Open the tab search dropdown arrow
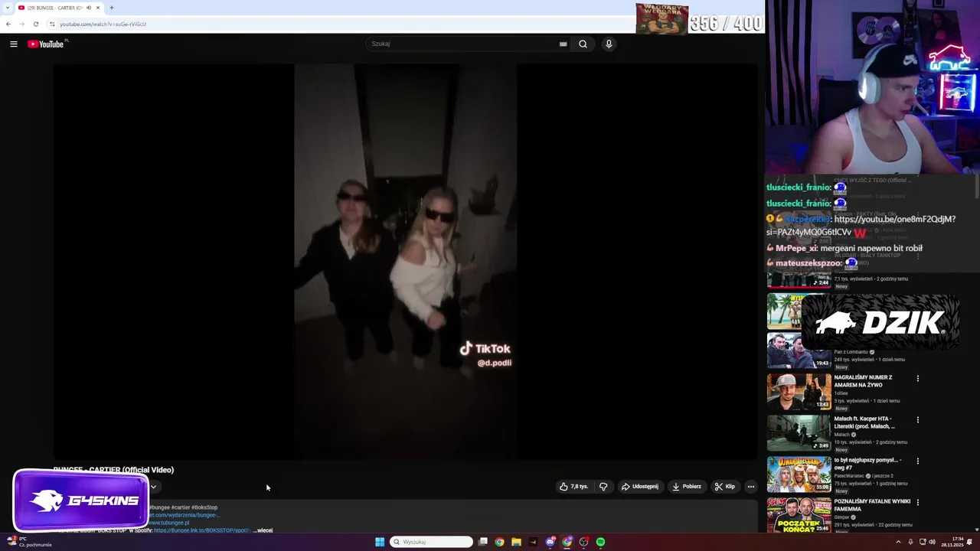980x551 pixels. pyautogui.click(x=7, y=8)
